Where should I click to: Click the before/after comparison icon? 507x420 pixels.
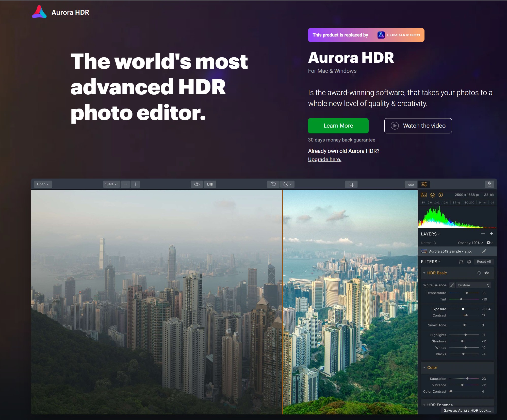coord(210,184)
